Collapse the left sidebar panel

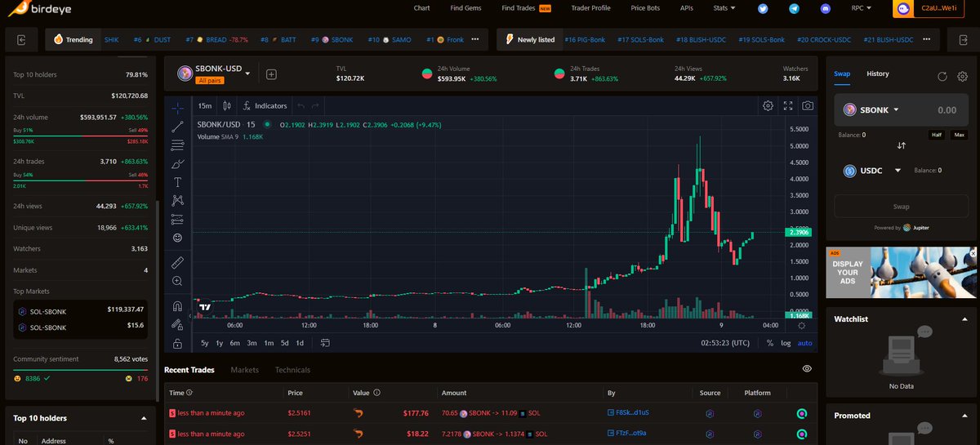pos(21,39)
